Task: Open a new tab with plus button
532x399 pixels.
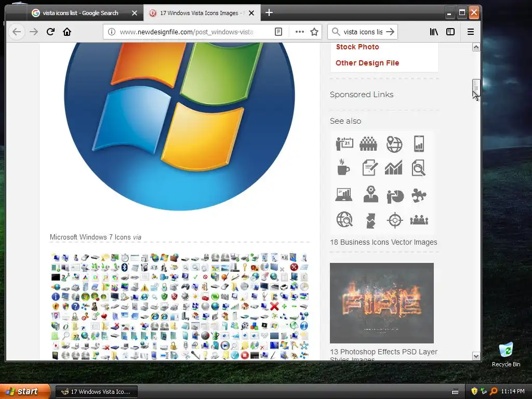Action: click(269, 13)
